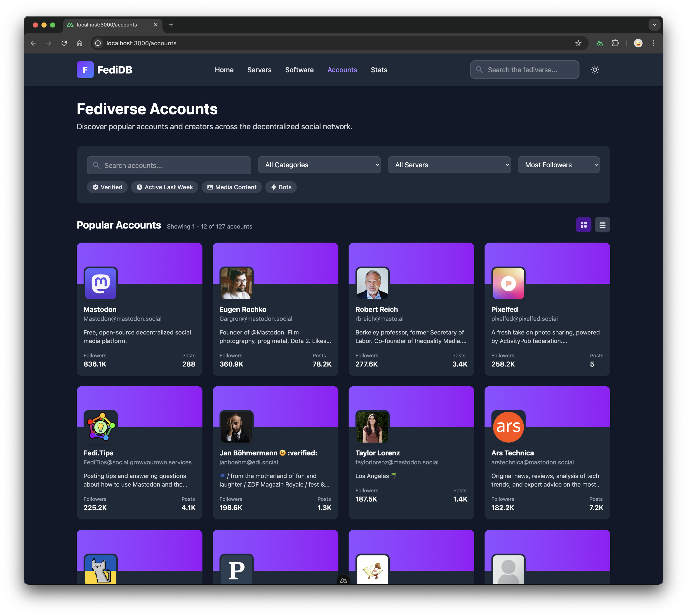Screen dimensions: 687x616
Task: Open the Robert Reich name link
Action: pos(376,309)
